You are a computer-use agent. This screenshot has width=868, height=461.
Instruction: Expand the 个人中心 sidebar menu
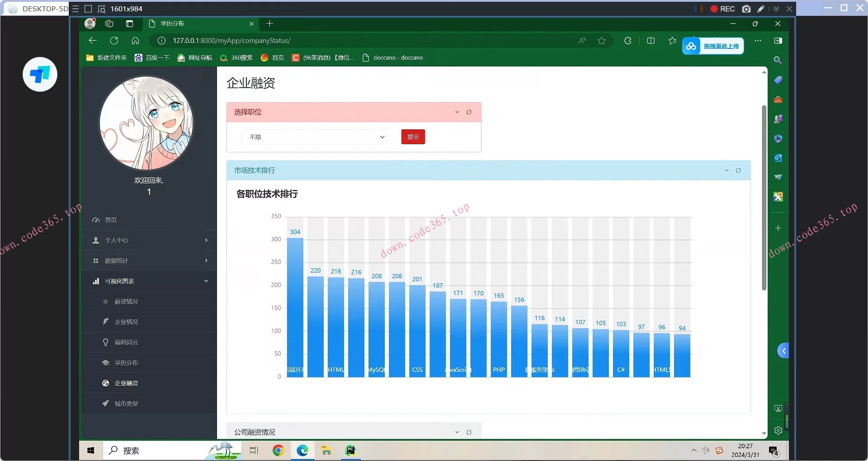(149, 240)
